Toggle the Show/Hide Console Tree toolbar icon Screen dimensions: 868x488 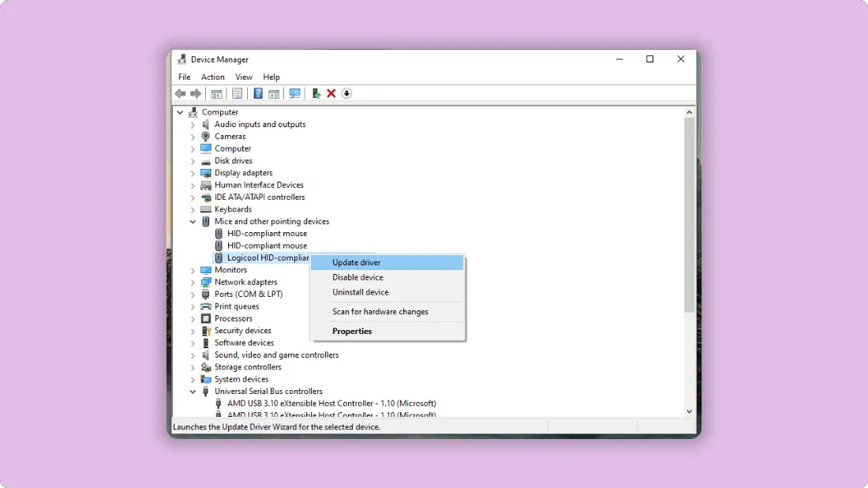pos(216,94)
